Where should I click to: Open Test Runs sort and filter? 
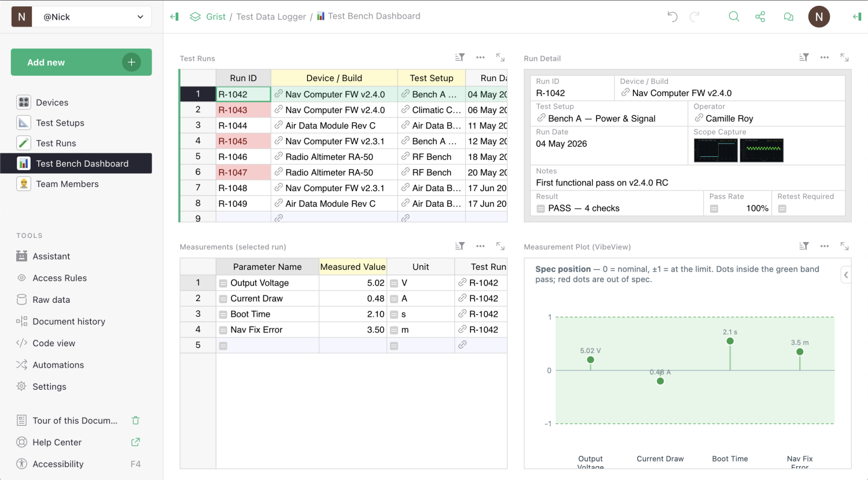[460, 57]
